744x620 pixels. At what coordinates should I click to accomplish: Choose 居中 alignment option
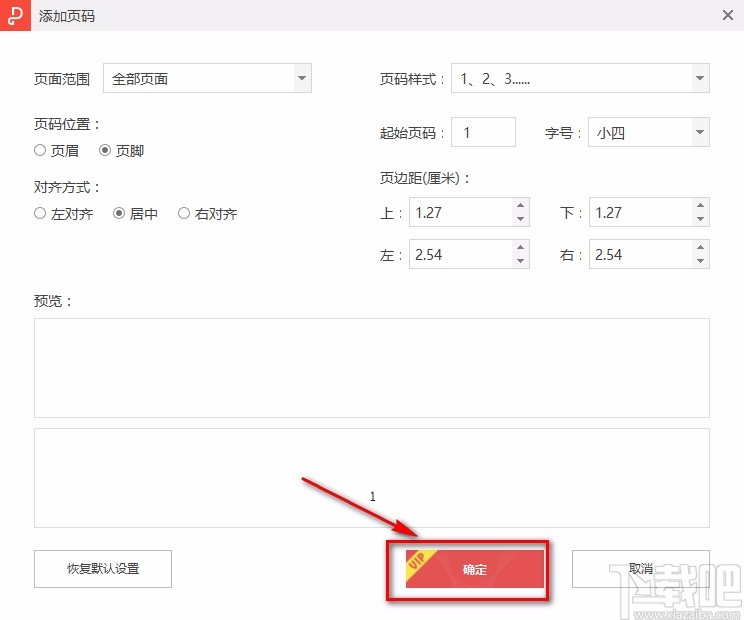click(x=119, y=213)
